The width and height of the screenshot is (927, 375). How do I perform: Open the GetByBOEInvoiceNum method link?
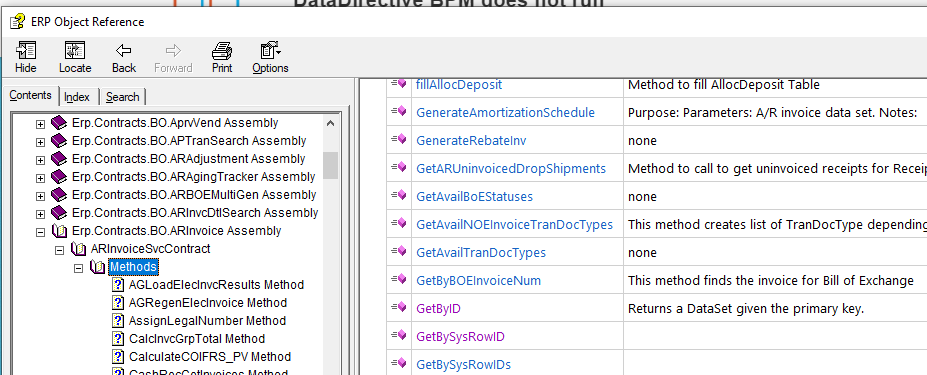click(x=479, y=280)
